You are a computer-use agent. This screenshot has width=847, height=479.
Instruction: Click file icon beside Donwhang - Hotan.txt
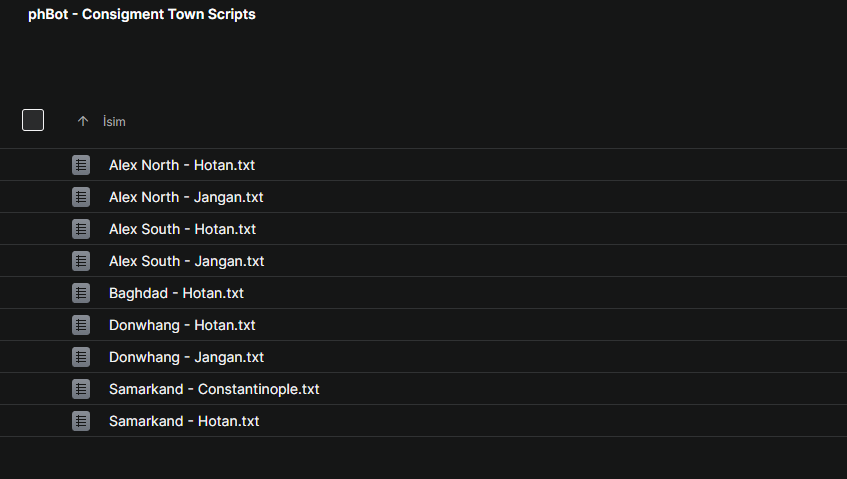tap(81, 325)
